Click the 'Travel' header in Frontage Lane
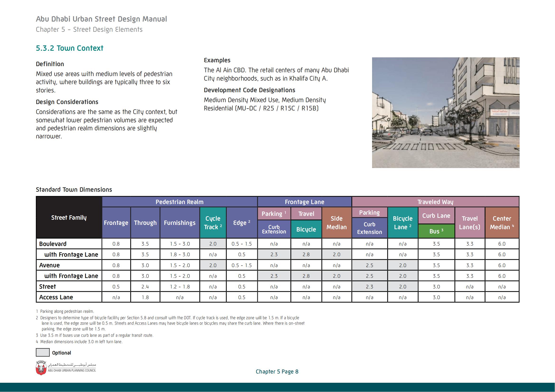555x392 pixels. [306, 214]
